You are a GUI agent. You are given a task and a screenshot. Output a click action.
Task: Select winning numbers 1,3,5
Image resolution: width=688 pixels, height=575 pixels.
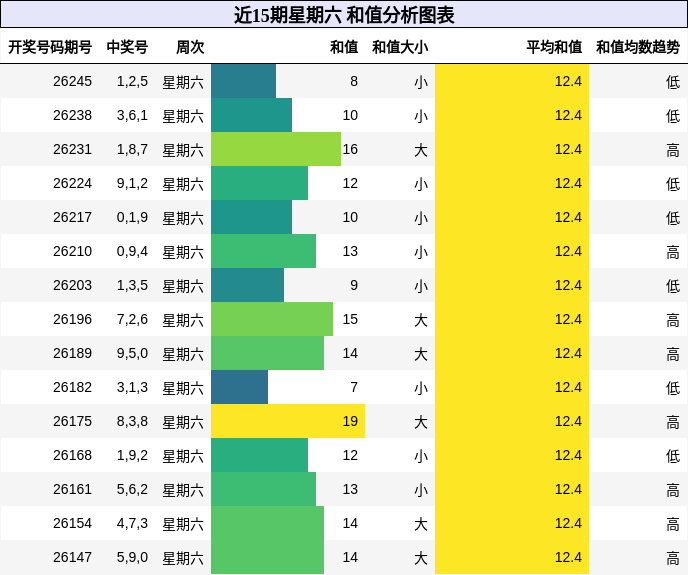[132, 285]
